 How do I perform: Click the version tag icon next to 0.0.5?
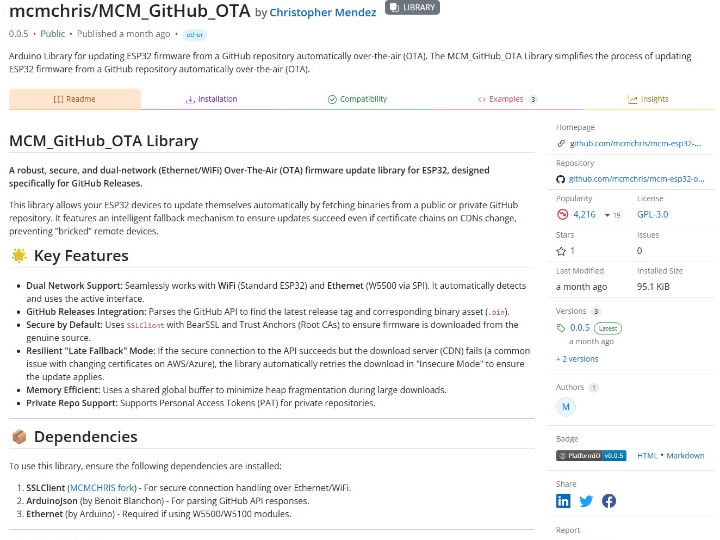tap(561, 328)
